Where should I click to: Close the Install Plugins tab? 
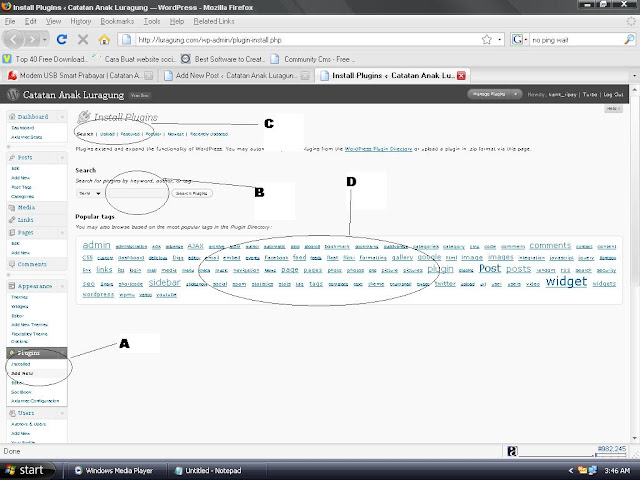tap(461, 76)
